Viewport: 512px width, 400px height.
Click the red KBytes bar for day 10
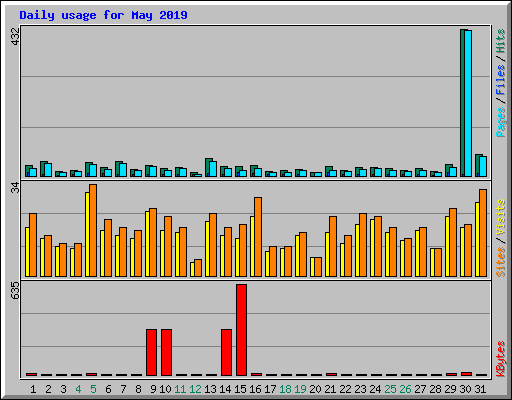[166, 352]
